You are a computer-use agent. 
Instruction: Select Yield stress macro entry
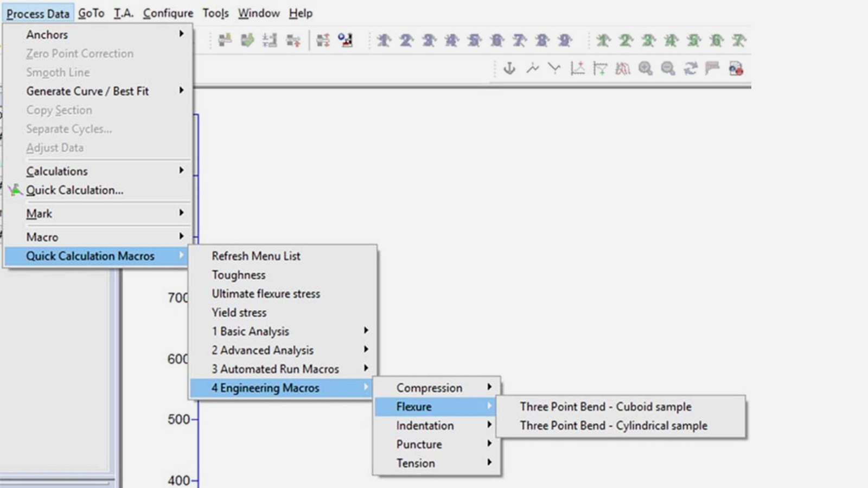[x=239, y=312]
